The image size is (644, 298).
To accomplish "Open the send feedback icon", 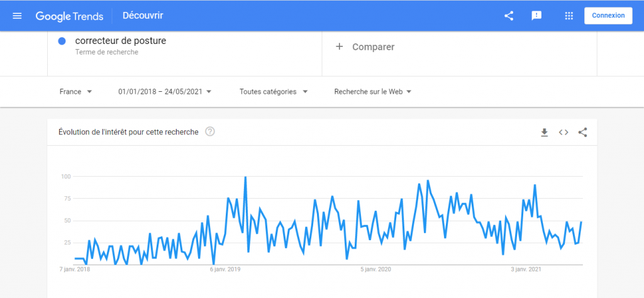I will [536, 16].
